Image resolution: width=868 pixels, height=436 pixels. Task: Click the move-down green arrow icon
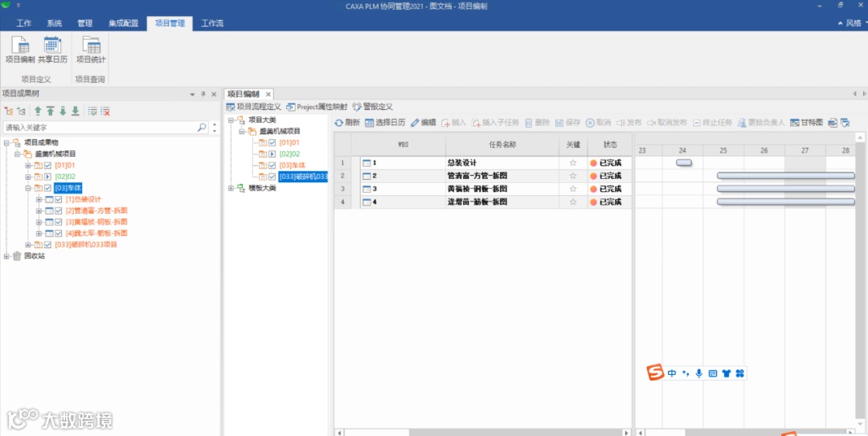(63, 112)
